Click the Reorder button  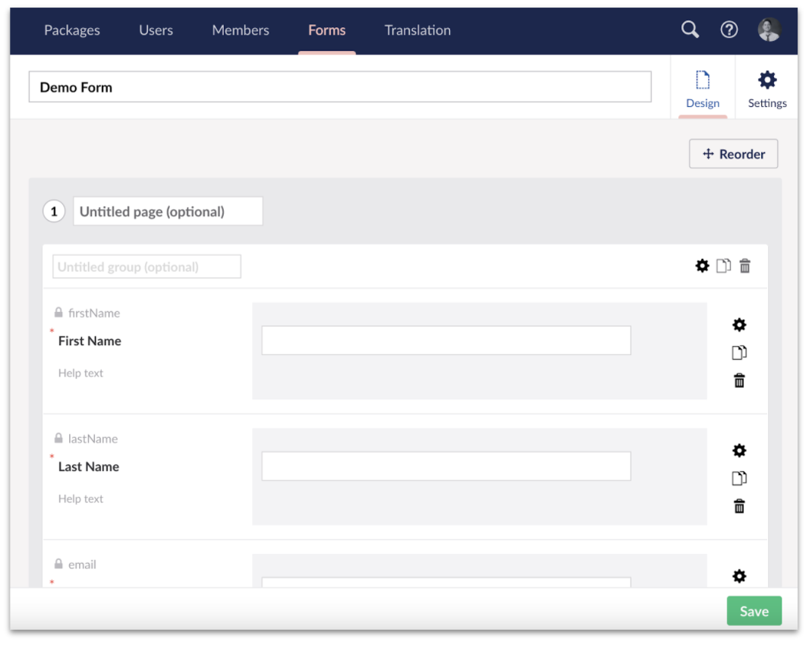pyautogui.click(x=733, y=154)
